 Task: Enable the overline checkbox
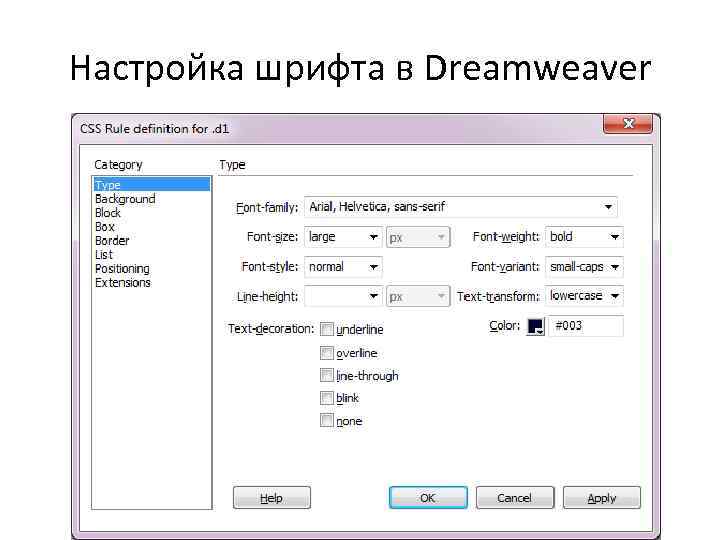(x=326, y=353)
